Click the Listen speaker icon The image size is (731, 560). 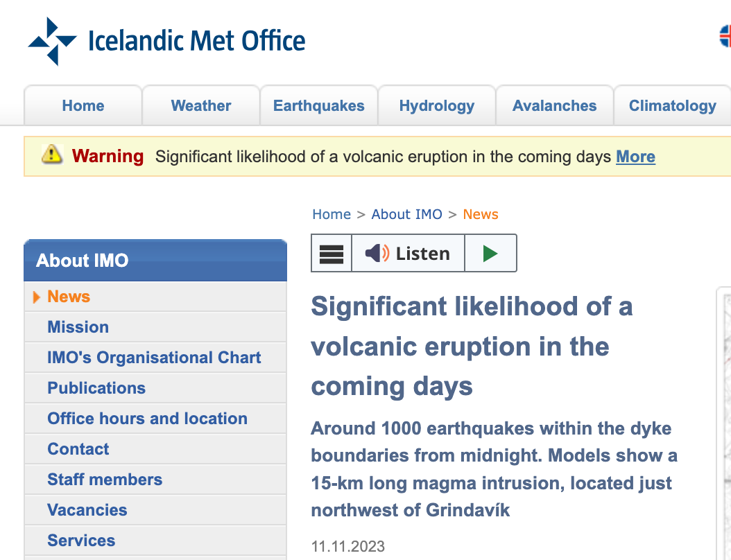pos(377,254)
